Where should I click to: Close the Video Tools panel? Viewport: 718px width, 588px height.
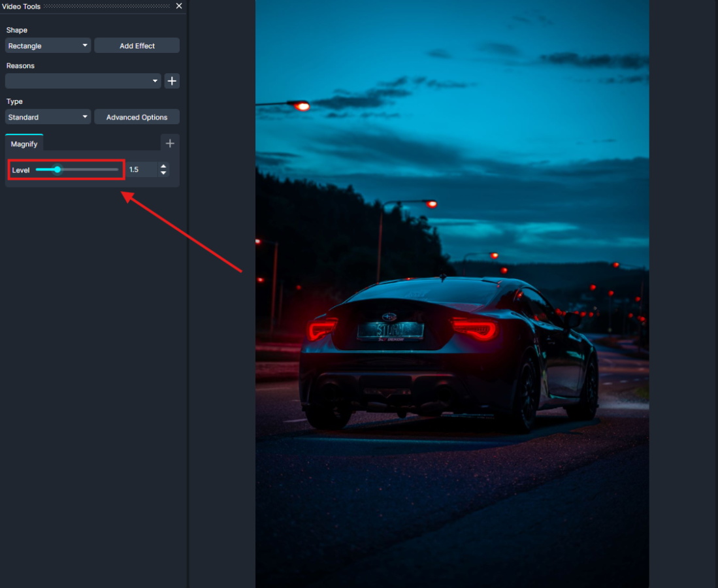coord(179,6)
